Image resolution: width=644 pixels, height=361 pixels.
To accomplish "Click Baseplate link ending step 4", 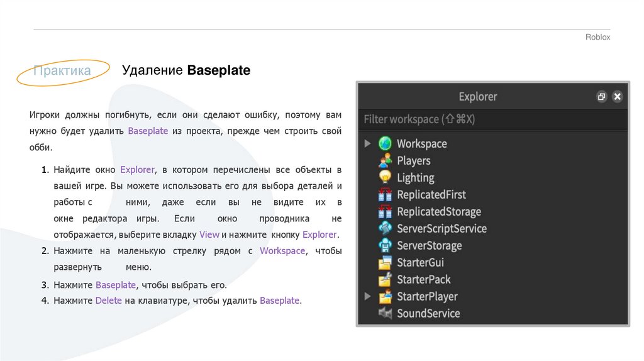I will pyautogui.click(x=279, y=301).
